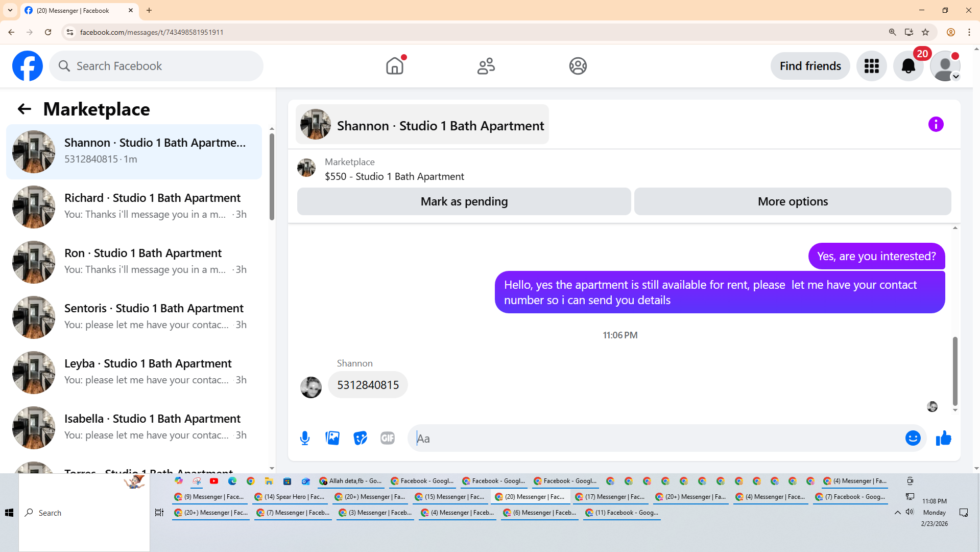The height and width of the screenshot is (552, 980).
Task: Open the Notifications bell
Action: [x=908, y=66]
